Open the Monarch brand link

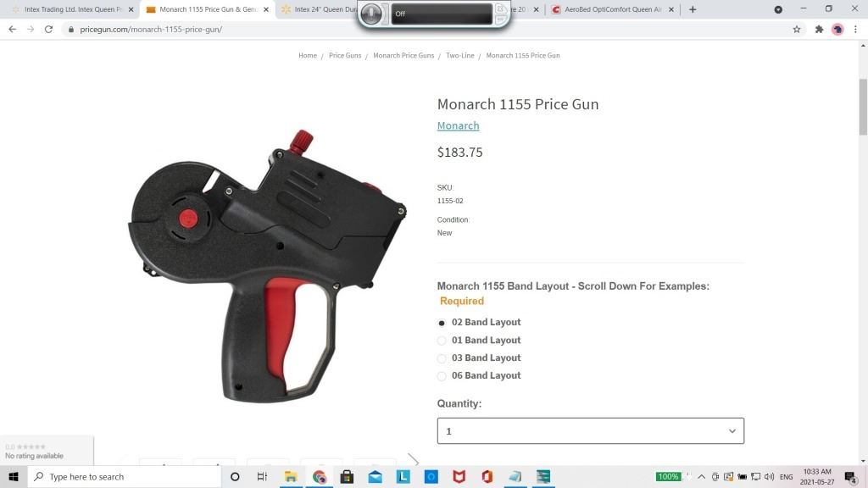coord(458,125)
